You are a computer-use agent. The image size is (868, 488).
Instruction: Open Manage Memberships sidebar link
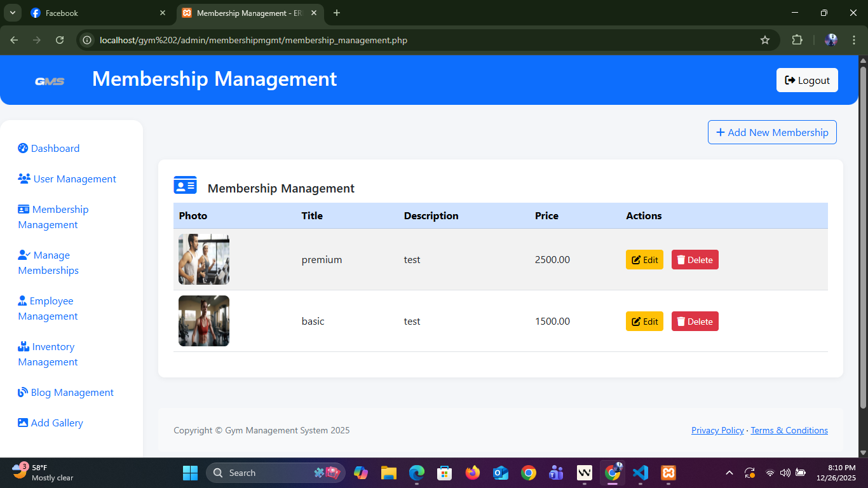point(48,262)
